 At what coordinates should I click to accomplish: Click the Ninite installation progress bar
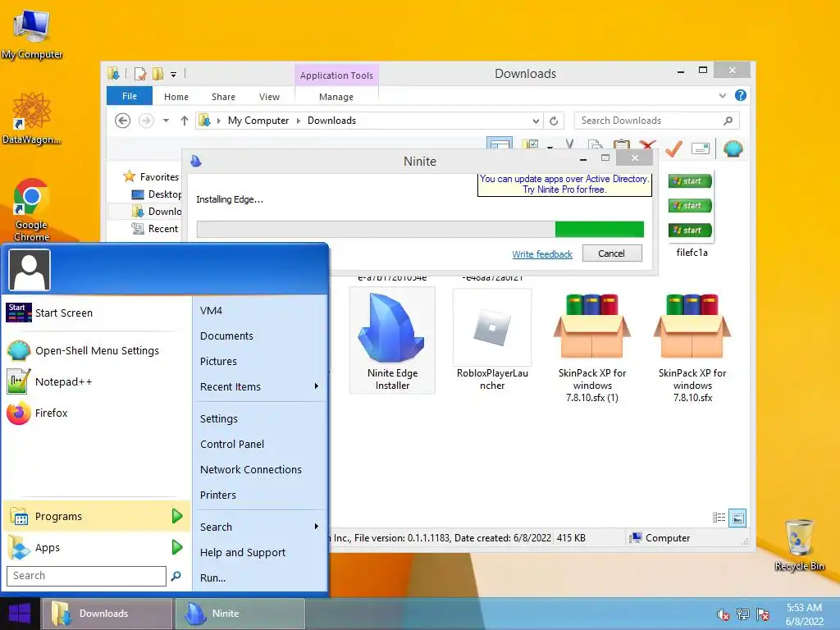point(420,230)
